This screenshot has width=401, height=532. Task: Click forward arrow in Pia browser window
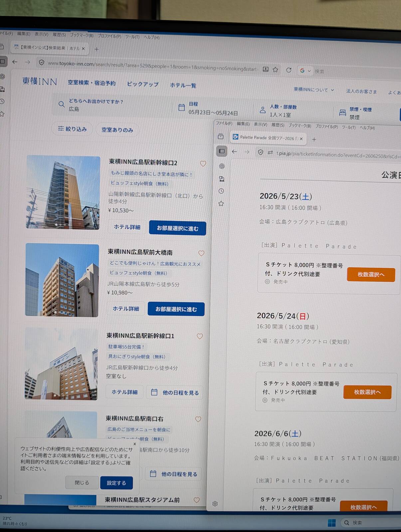[247, 152]
